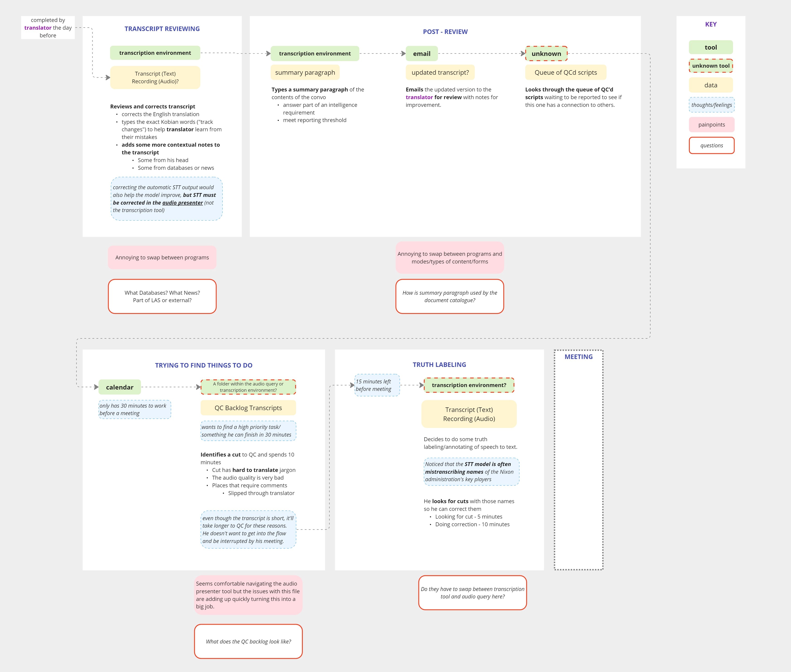
Task: Click the 'questions' legend box in KEY
Action: tap(711, 146)
